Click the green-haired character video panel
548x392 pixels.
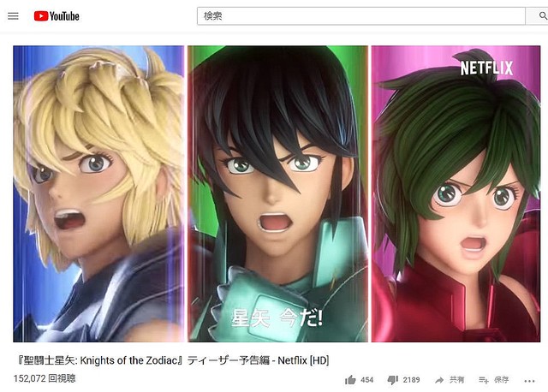pyautogui.click(x=456, y=194)
